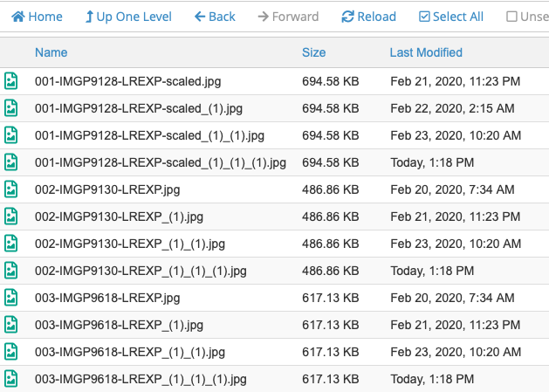Click file icon beside 001-IMGP9128-LREXP-scaled_(1)_(1)_(1).jpg
The height and width of the screenshot is (392, 549).
11,162
